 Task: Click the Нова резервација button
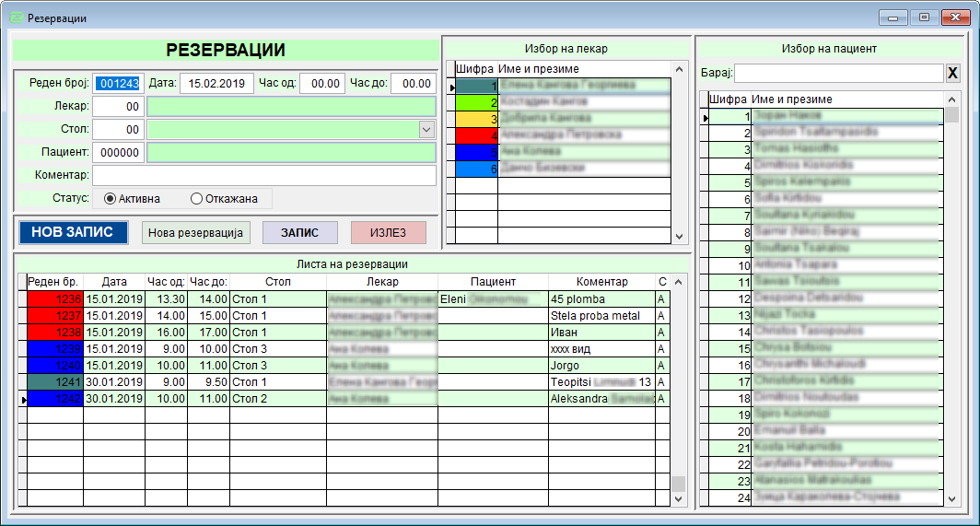coord(195,233)
